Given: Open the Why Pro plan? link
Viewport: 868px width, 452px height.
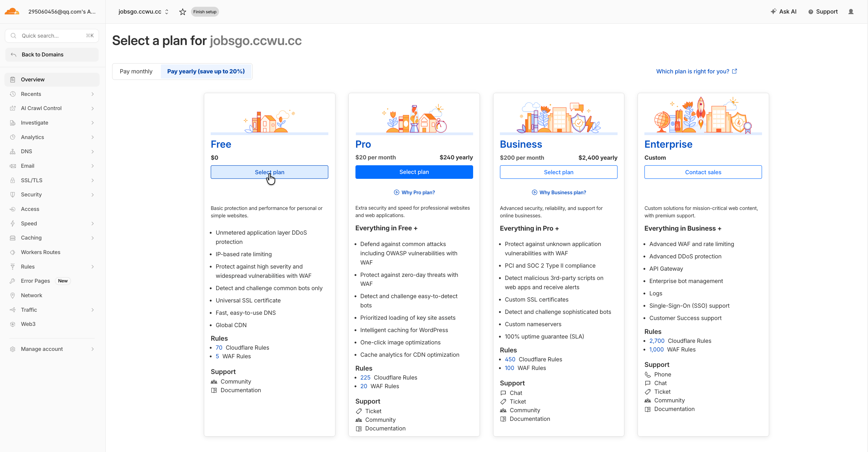Looking at the screenshot, I should coord(414,193).
